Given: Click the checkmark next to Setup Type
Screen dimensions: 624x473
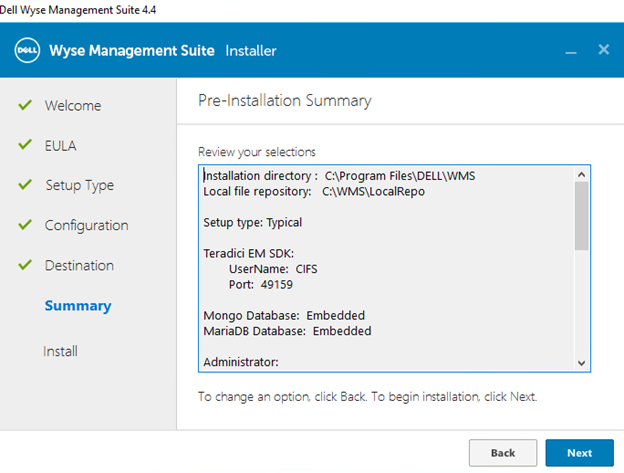Looking at the screenshot, I should point(25,185).
